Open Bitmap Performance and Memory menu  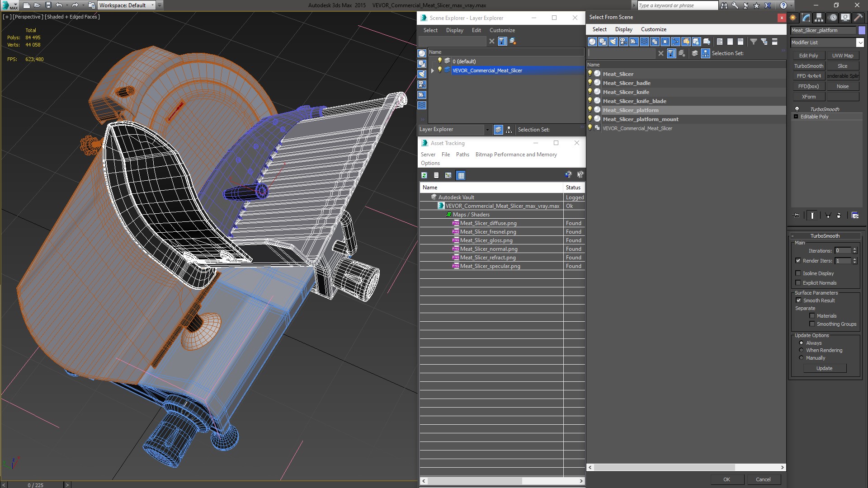coord(516,155)
